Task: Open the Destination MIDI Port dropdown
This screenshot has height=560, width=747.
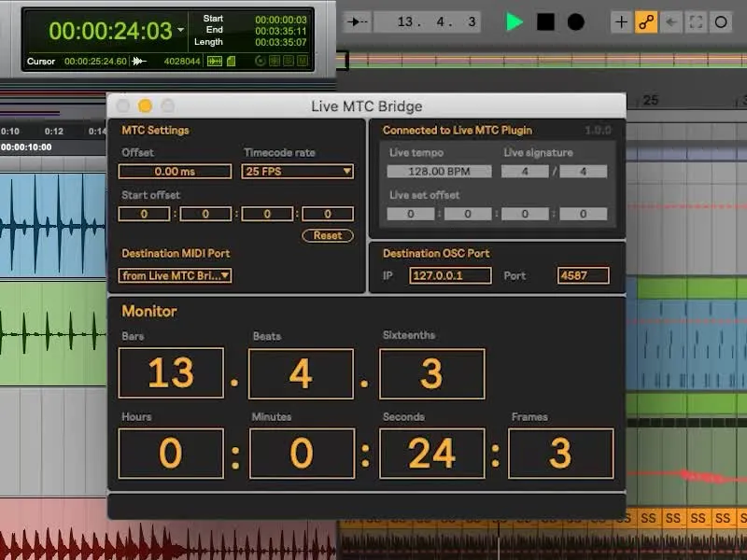Action: pyautogui.click(x=176, y=275)
